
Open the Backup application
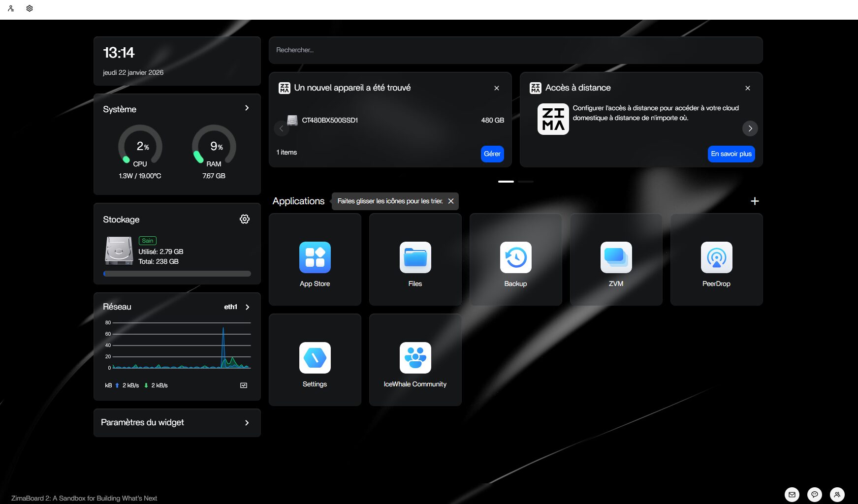515,258
